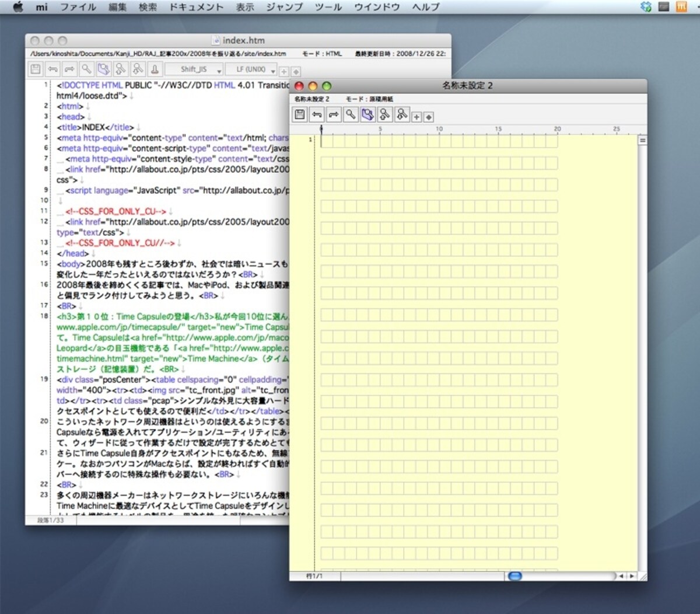The width and height of the screenshot is (700, 614).
Task: Open the ツール menu
Action: [x=328, y=7]
